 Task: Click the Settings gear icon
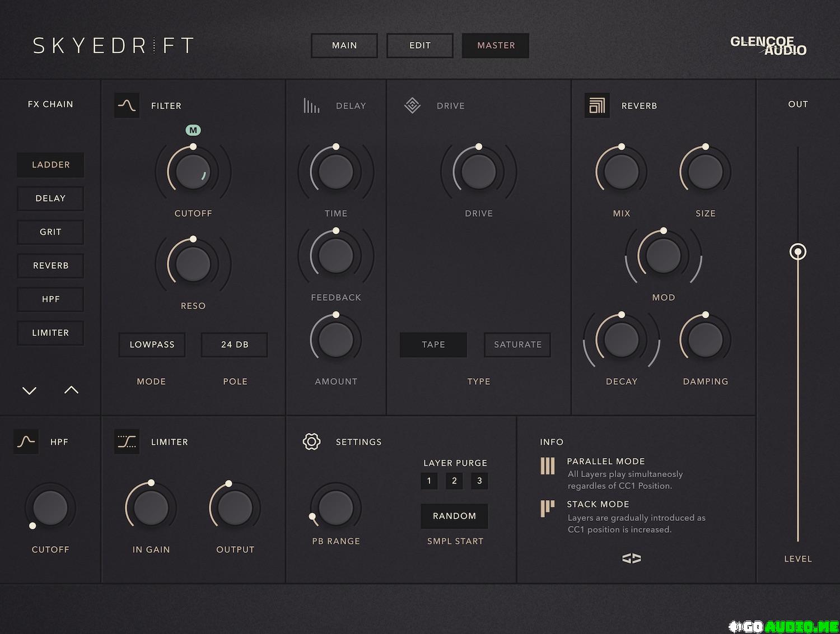tap(311, 441)
